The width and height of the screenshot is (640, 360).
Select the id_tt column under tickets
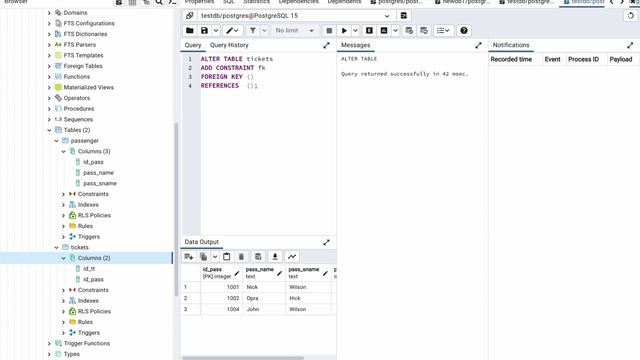(89, 269)
